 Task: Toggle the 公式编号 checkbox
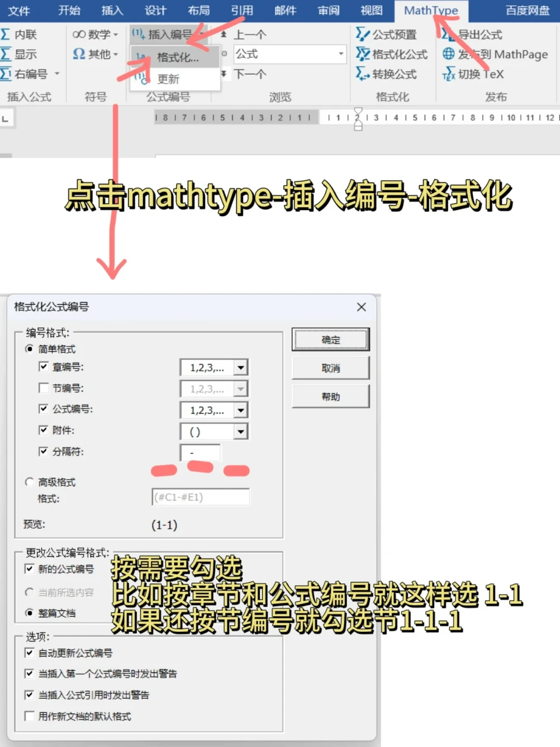[x=44, y=409]
